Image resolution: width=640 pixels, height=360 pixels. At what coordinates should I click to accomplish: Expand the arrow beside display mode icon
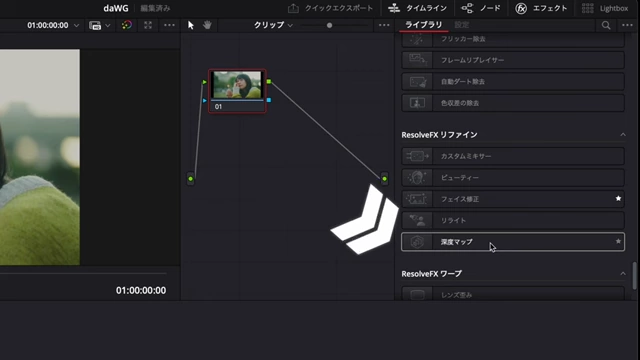click(108, 25)
